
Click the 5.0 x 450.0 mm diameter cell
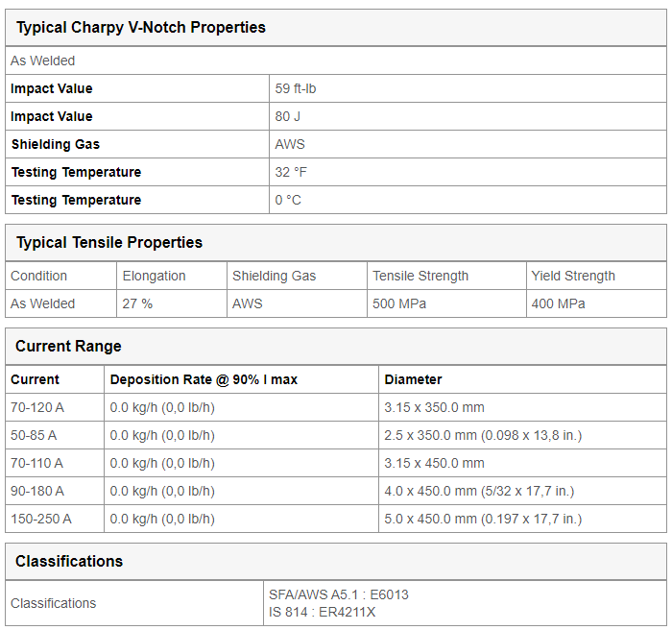tap(522, 519)
